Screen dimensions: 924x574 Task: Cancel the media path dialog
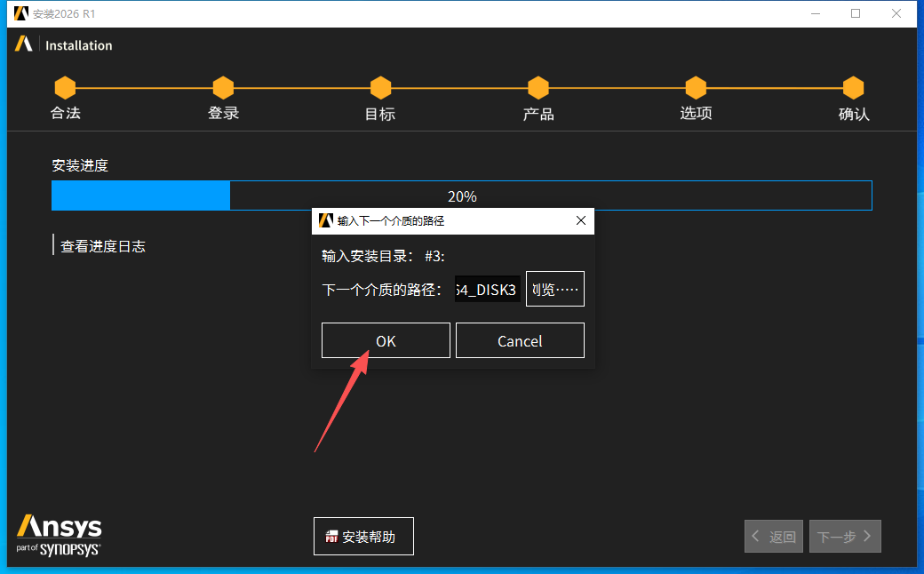520,340
